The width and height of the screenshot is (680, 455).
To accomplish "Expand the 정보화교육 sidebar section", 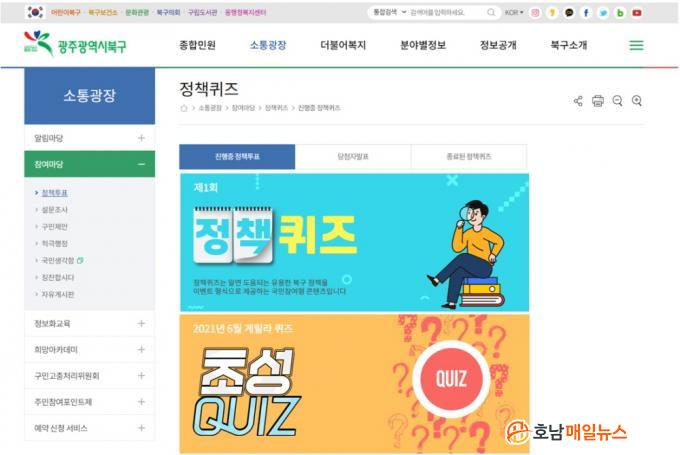I will point(90,324).
